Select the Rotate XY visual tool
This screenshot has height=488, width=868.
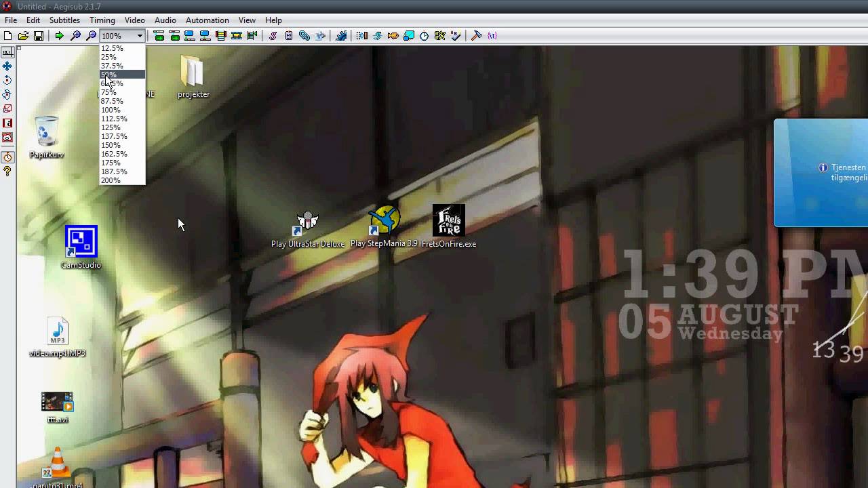point(7,94)
